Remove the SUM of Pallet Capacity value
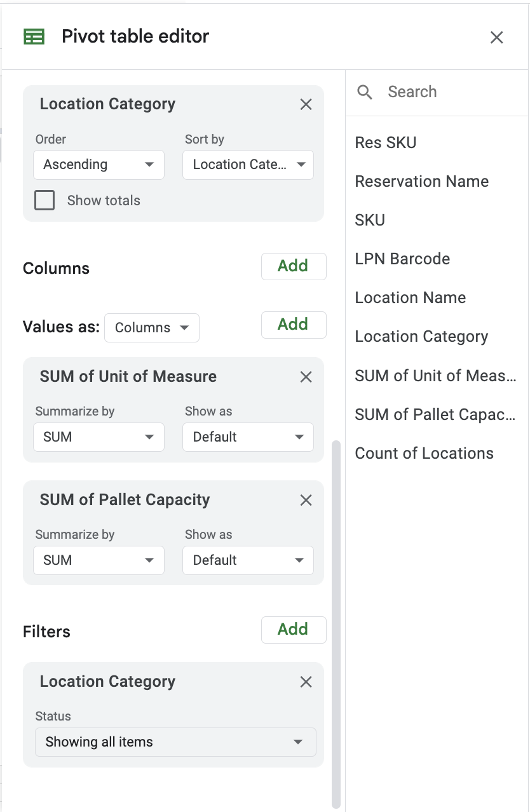This screenshot has width=530, height=812. pos(306,500)
